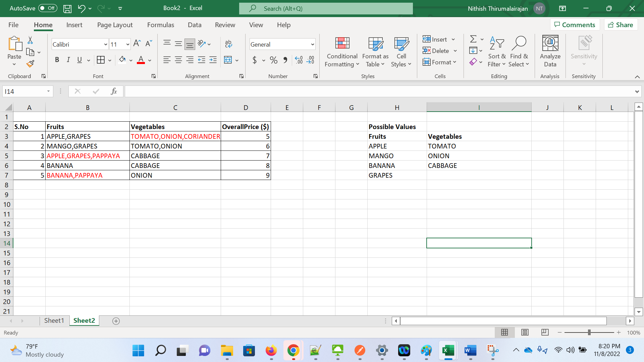Toggle Italic formatting on selection

pyautogui.click(x=68, y=60)
